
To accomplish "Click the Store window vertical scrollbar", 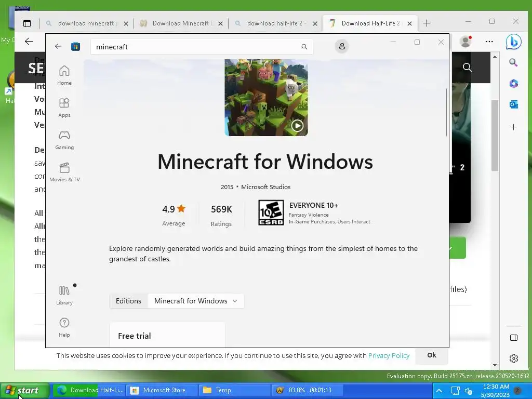I will point(446,112).
